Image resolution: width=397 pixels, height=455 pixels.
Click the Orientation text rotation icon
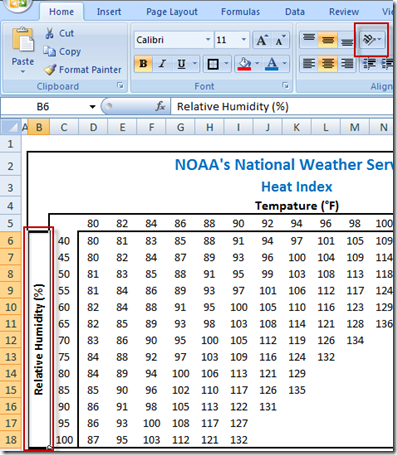pos(369,40)
